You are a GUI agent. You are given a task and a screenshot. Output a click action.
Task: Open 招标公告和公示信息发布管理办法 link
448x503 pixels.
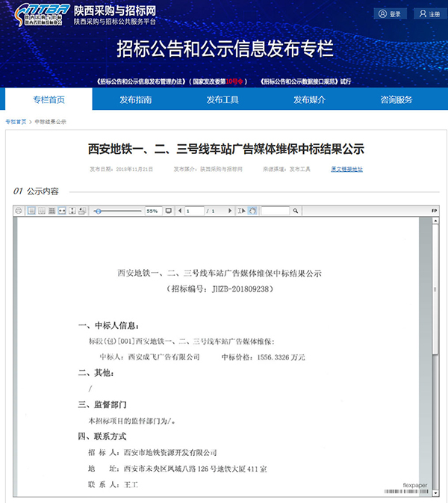pos(141,81)
